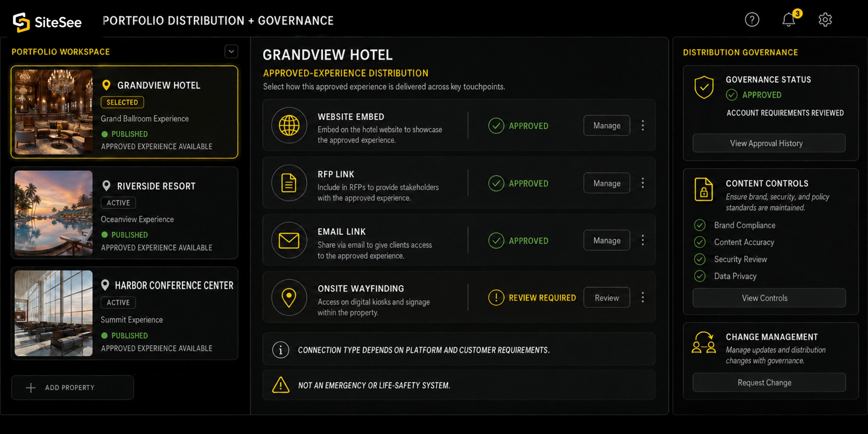868x434 pixels.
Task: Open Onsite Wayfinding more options menu
Action: (x=643, y=298)
